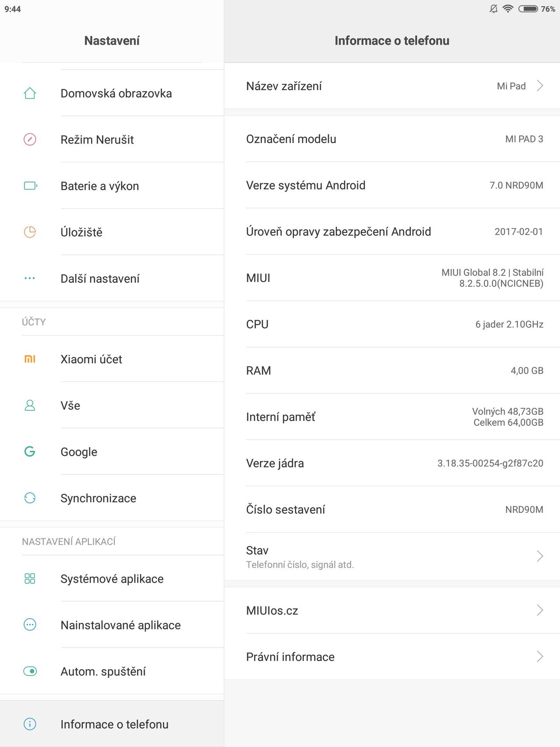560x747 pixels.
Task: Open Stav details using the right arrow
Action: [x=541, y=556]
